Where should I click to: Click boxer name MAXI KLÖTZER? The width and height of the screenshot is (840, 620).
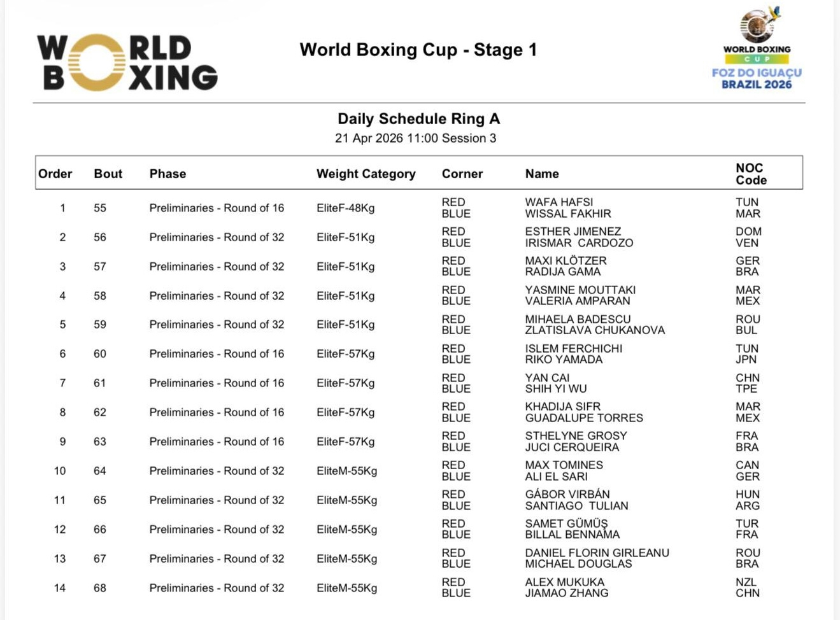(x=566, y=261)
